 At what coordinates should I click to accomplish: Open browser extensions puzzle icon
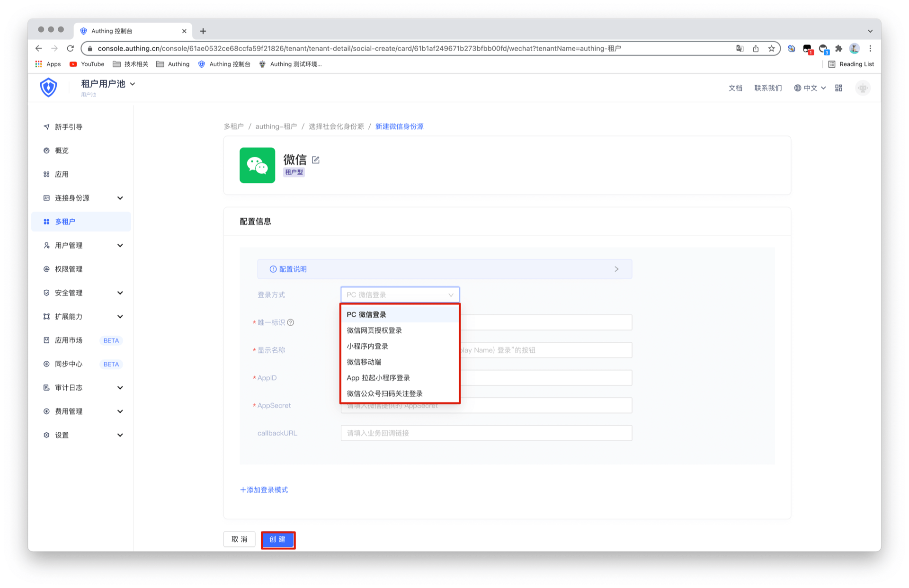click(838, 48)
